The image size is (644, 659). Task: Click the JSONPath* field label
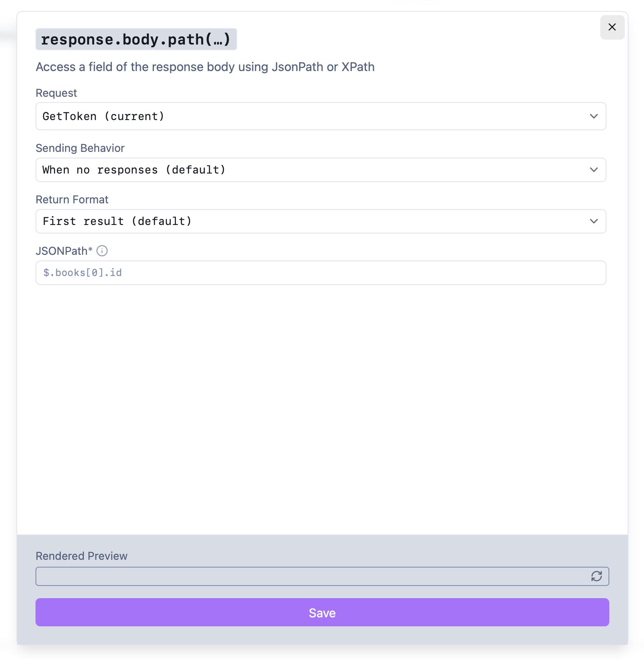64,251
